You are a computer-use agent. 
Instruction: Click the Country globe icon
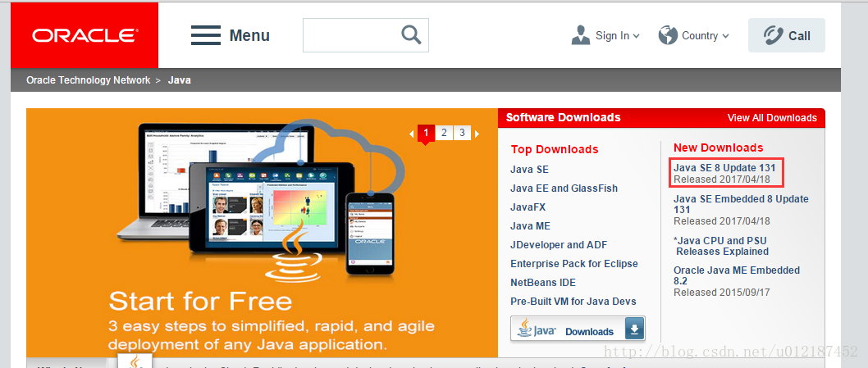668,35
